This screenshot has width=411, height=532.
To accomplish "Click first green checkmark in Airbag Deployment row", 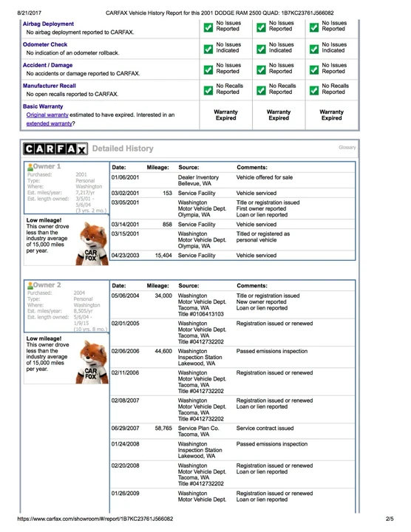I will 208,27.
